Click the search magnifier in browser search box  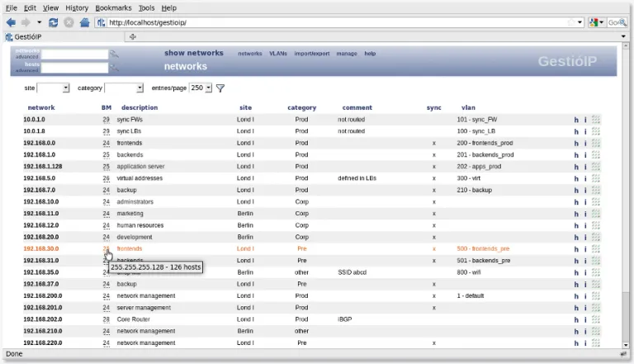pos(622,22)
